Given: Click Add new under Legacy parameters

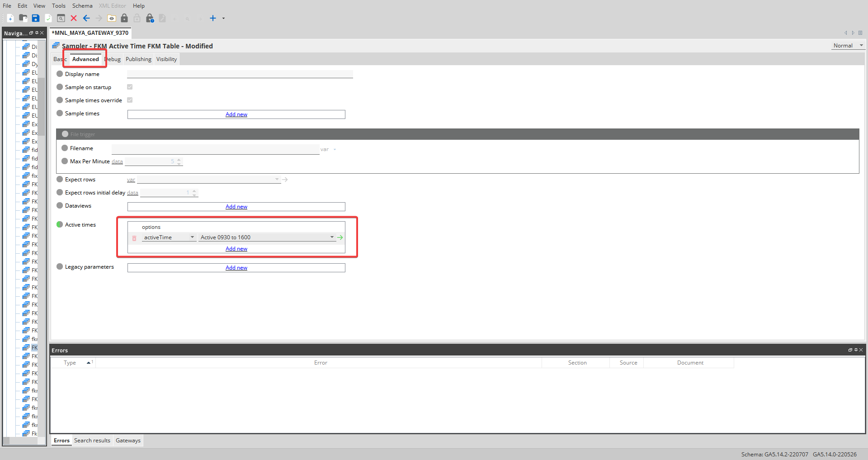Looking at the screenshot, I should pyautogui.click(x=236, y=267).
